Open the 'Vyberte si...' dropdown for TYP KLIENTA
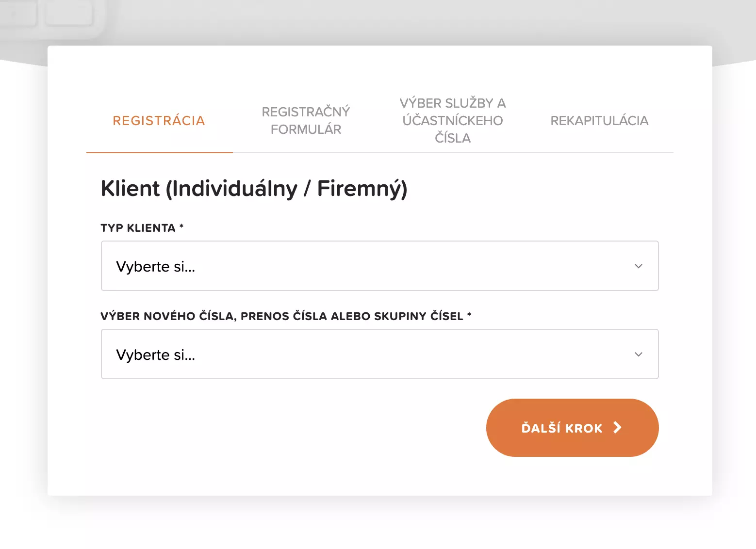 point(379,266)
